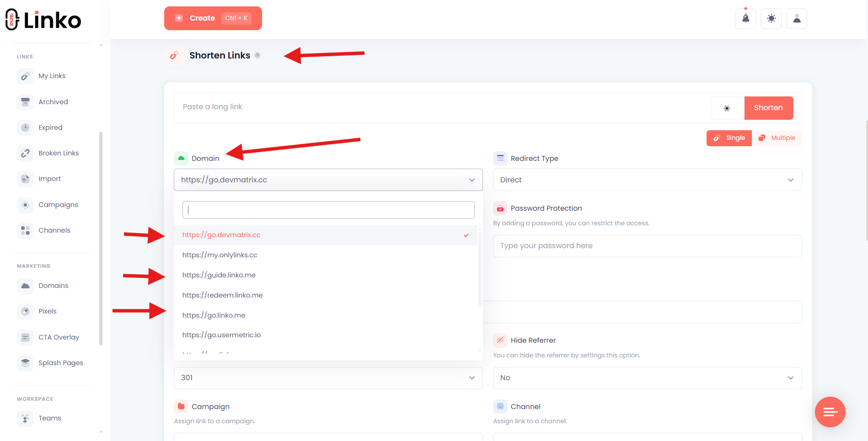Select https://my.onlylinks.cc domain option
This screenshot has height=441, width=868.
click(x=325, y=255)
